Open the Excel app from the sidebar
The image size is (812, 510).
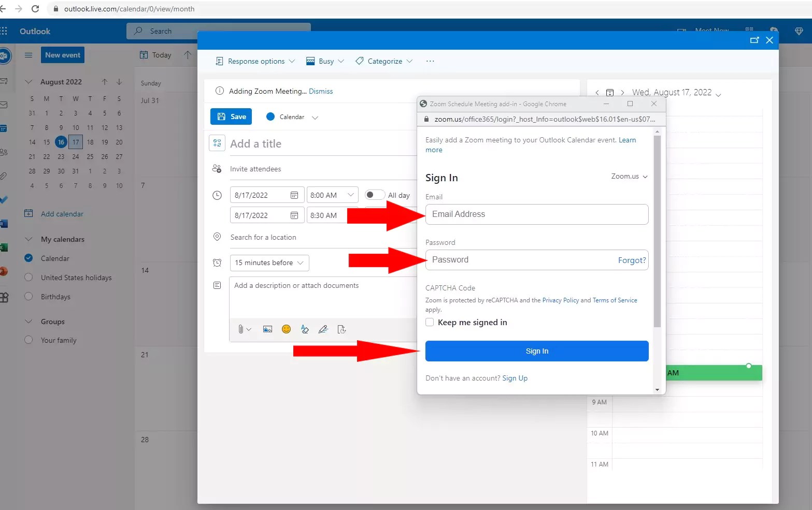(x=4, y=247)
